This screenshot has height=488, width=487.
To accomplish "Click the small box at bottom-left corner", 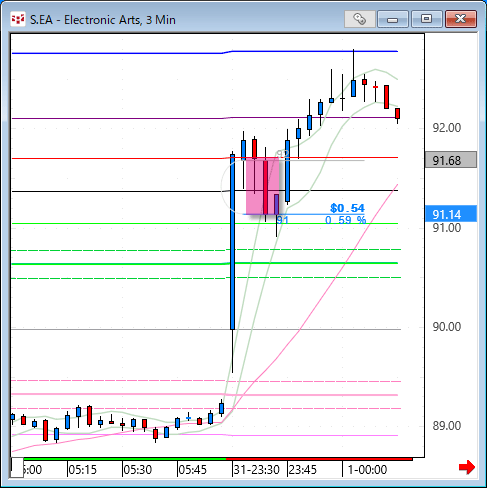I will click(x=17, y=467).
